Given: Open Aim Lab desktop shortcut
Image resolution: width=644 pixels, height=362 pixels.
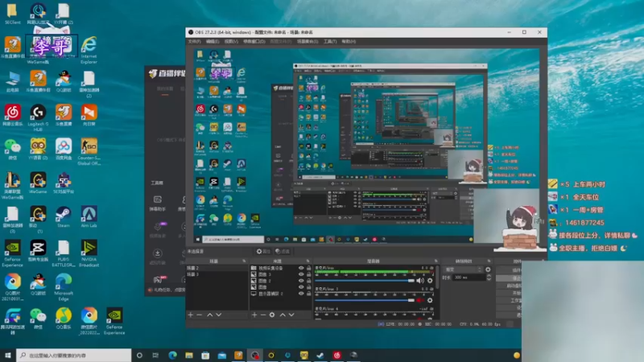Looking at the screenshot, I should click(89, 217).
